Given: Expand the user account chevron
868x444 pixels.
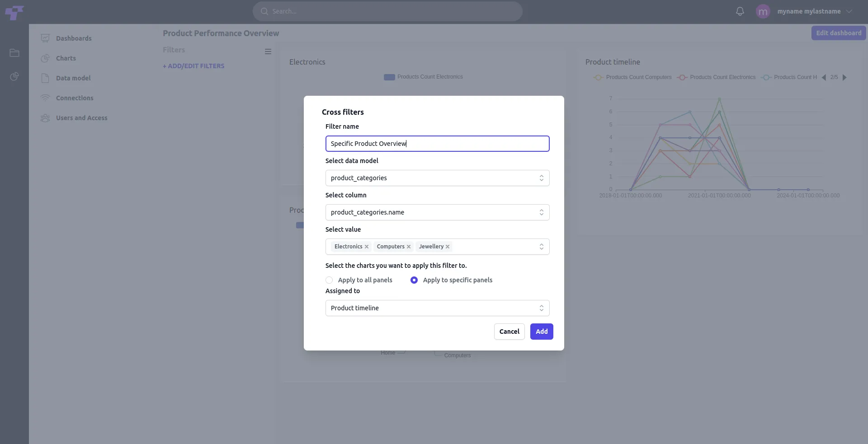Looking at the screenshot, I should point(849,11).
